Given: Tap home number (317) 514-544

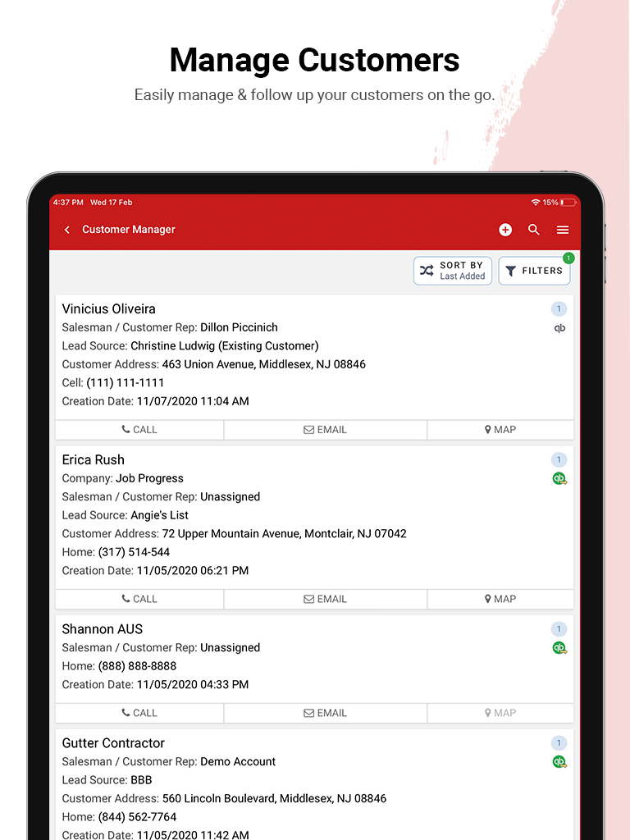Looking at the screenshot, I should click(134, 552).
